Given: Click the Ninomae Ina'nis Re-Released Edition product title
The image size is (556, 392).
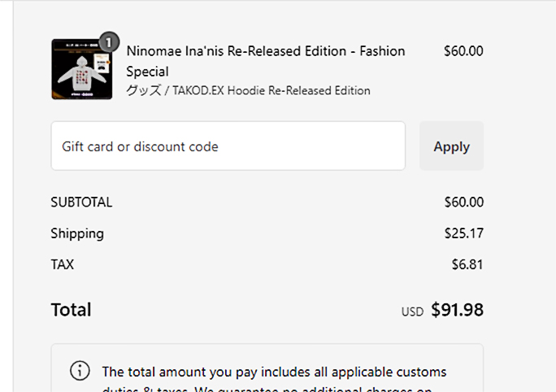Looking at the screenshot, I should (x=265, y=51).
